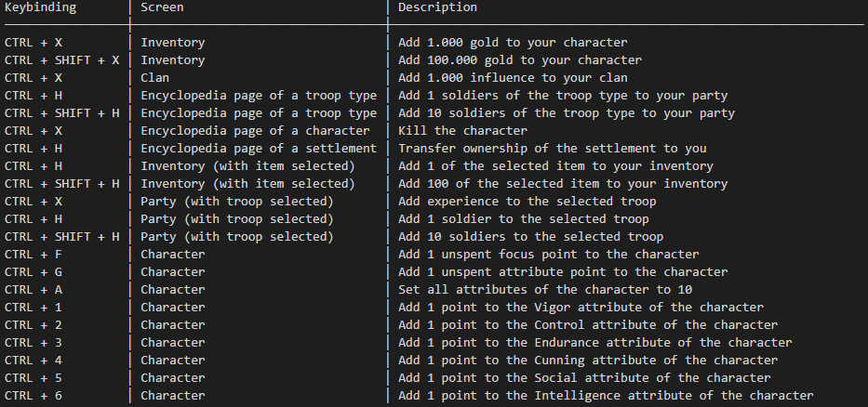The image size is (868, 407).
Task: Click the Cunning attribute description line
Action: 587,361
